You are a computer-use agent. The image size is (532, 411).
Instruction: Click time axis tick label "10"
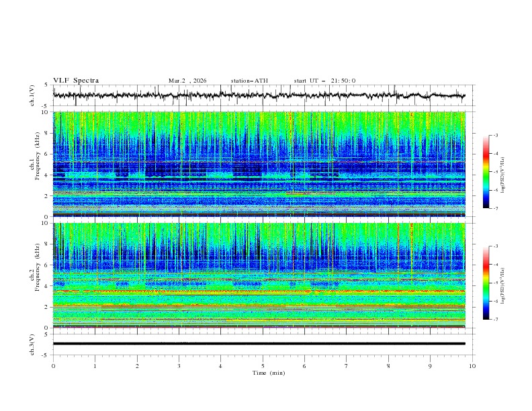pos(472,366)
